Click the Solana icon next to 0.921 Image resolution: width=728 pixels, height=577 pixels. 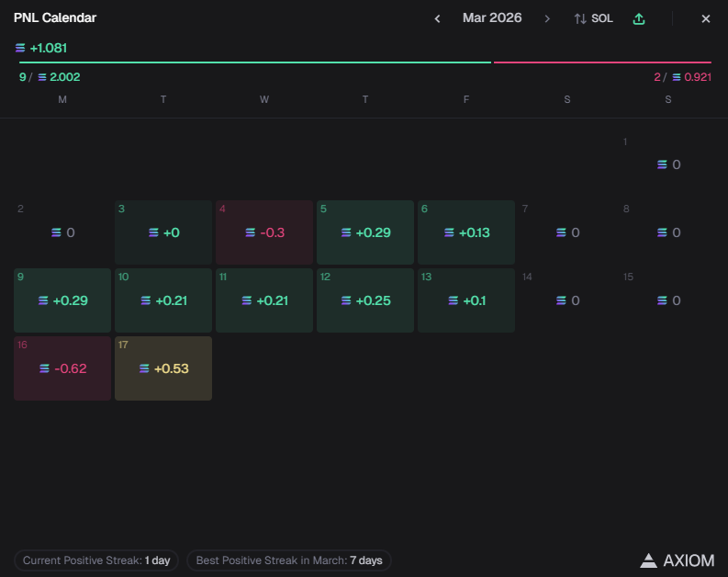coord(677,77)
